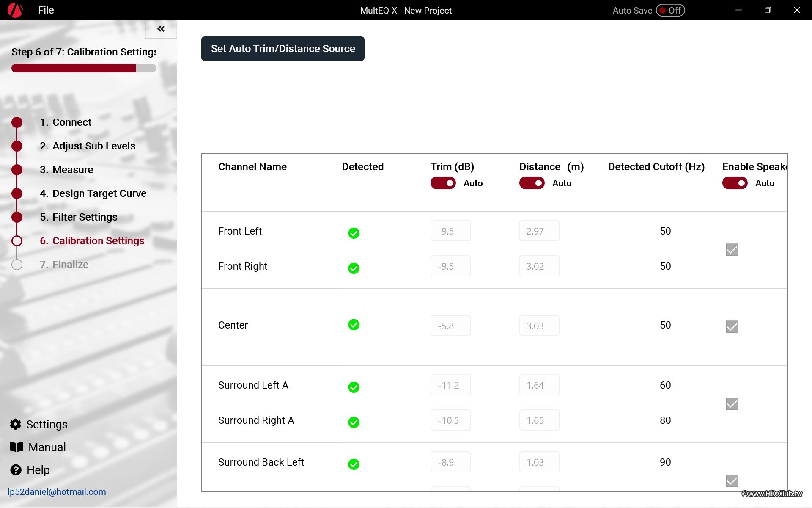Click Center detected green checkmark
The height and width of the screenshot is (508, 812).
click(354, 325)
